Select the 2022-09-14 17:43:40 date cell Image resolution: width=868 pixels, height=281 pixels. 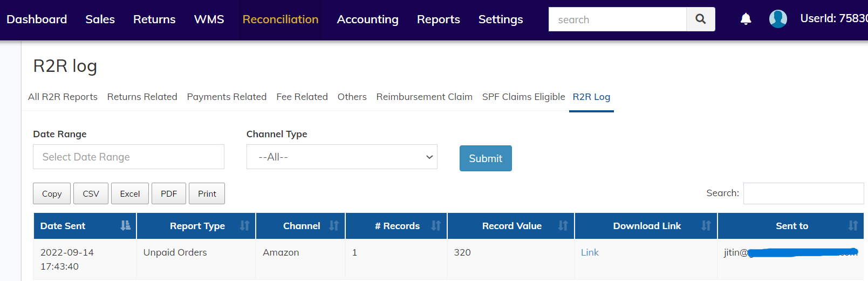(x=85, y=259)
